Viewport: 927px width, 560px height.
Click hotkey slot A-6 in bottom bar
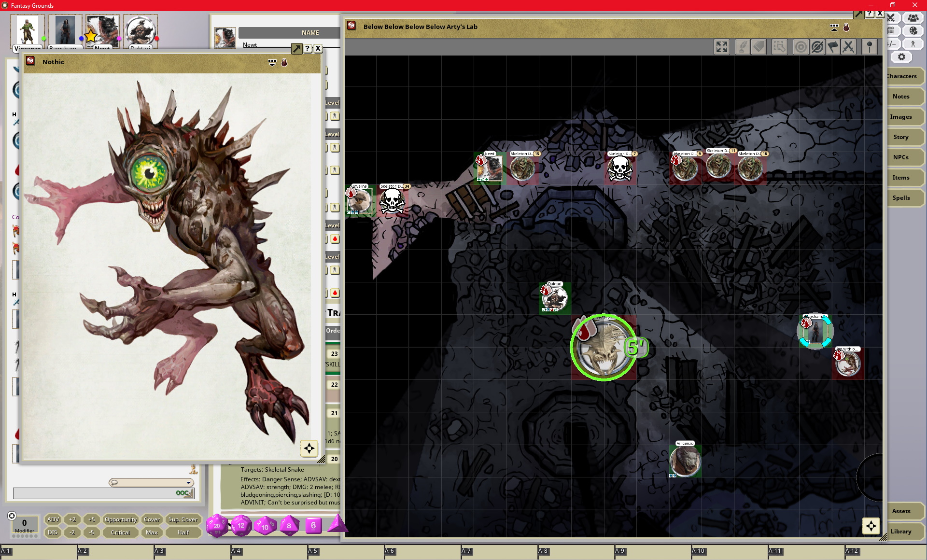click(x=422, y=553)
